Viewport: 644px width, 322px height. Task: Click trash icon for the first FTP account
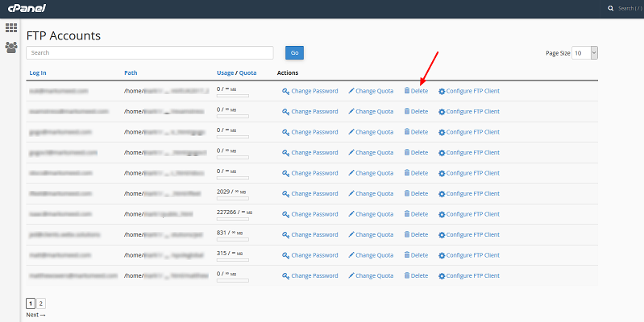coord(407,91)
